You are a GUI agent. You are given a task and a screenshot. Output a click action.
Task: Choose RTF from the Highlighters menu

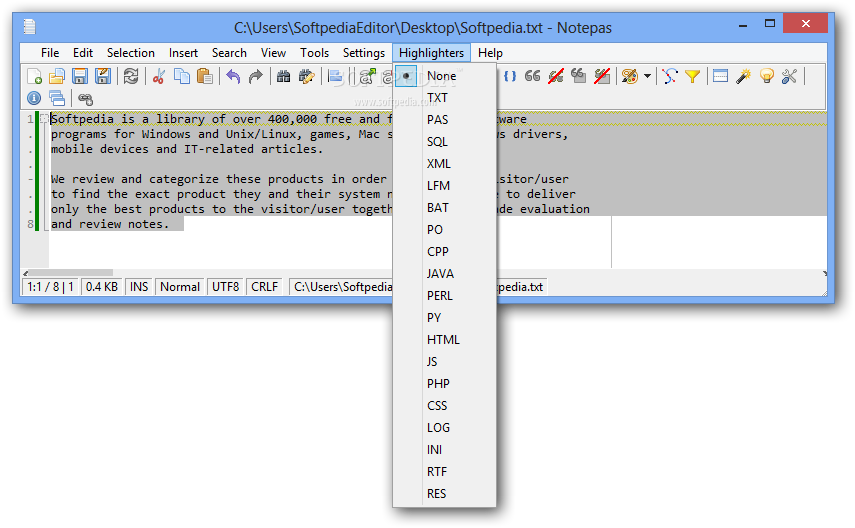pyautogui.click(x=444, y=472)
